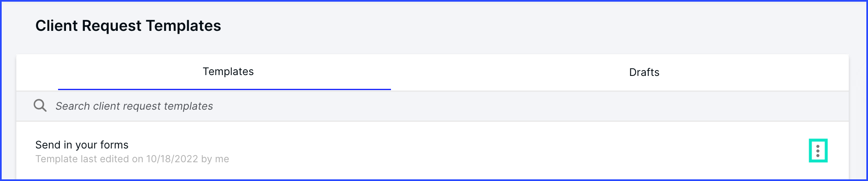868x181 pixels.
Task: Select the Send in your forms title
Action: 82,145
